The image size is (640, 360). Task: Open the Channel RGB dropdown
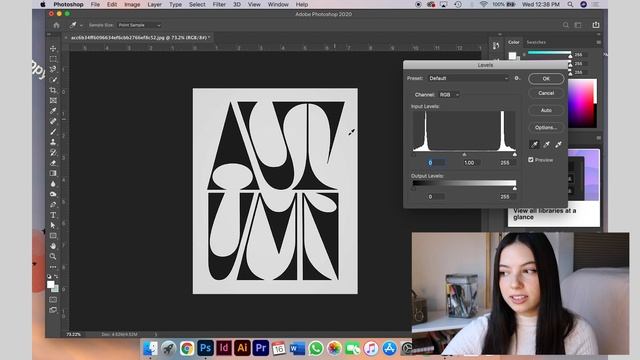click(x=449, y=95)
